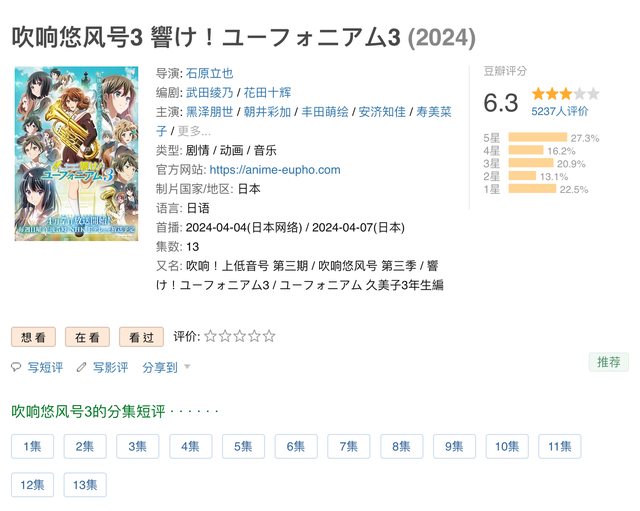Open the anime poster thumbnail
This screenshot has height=511, width=640.
pos(76,154)
